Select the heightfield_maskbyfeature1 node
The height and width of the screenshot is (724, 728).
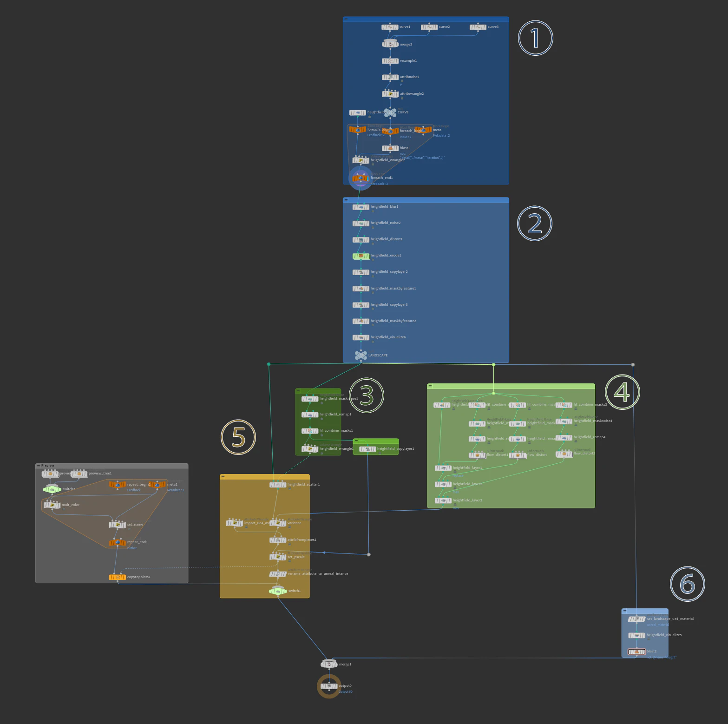click(361, 289)
